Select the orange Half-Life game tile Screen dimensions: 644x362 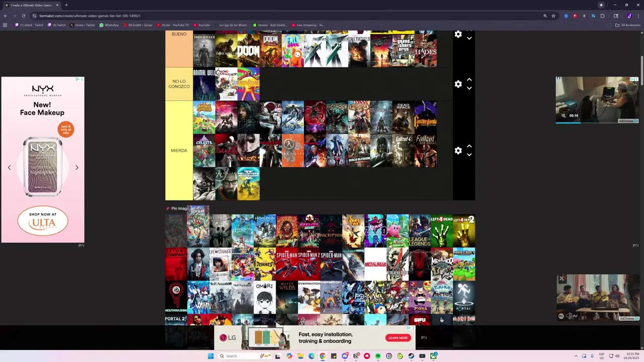coord(293,150)
